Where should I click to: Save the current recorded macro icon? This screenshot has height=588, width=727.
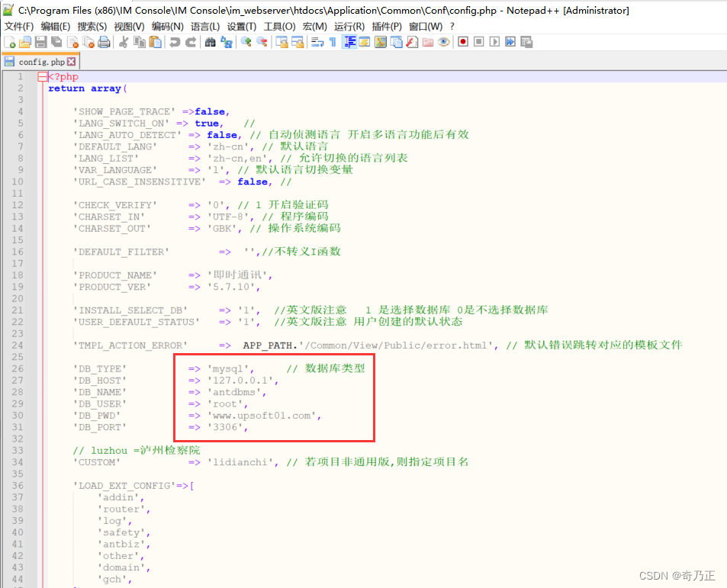[526, 42]
